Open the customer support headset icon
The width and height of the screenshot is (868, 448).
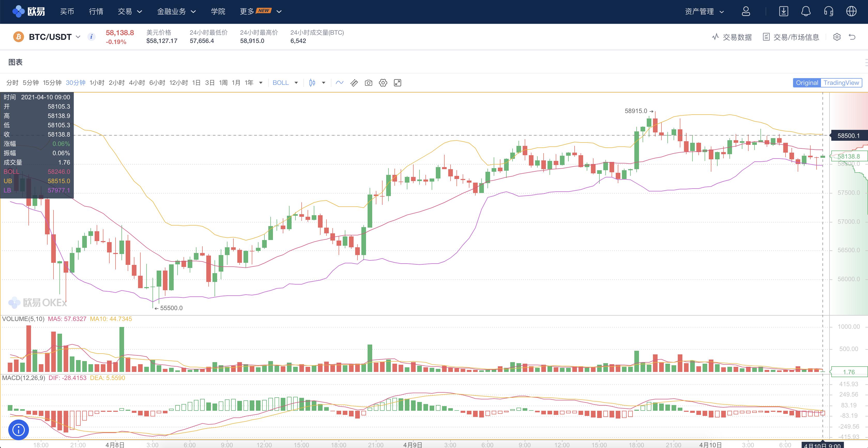[828, 11]
